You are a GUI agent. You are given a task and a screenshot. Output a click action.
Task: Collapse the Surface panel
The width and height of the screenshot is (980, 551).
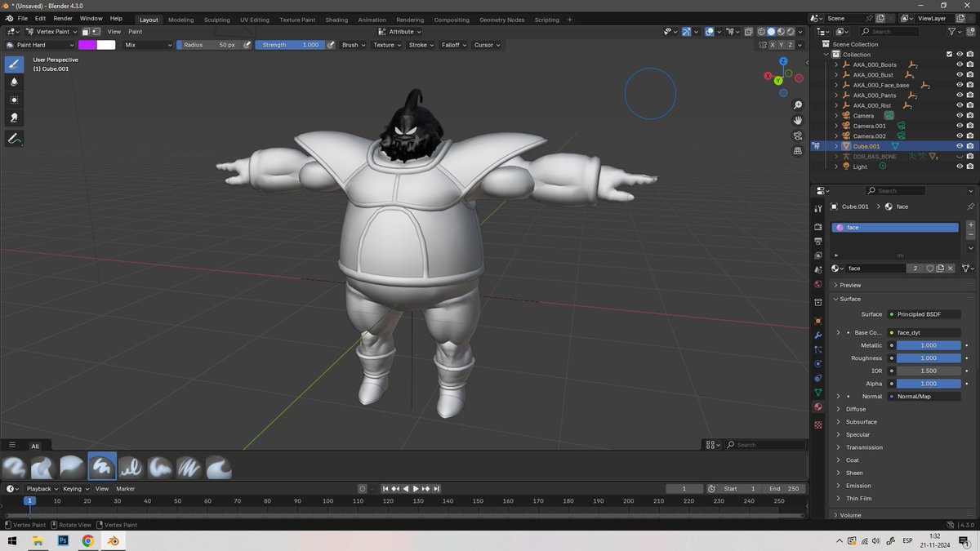[850, 299]
